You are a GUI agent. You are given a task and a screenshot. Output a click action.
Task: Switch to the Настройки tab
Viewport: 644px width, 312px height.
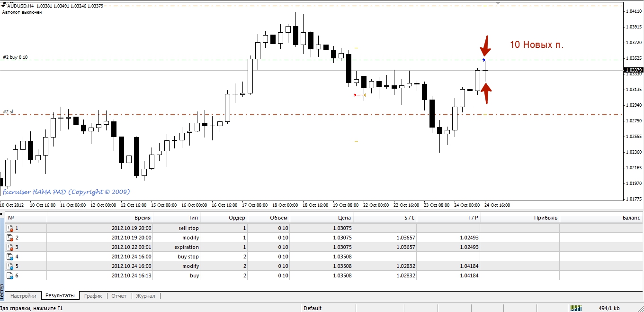click(23, 296)
